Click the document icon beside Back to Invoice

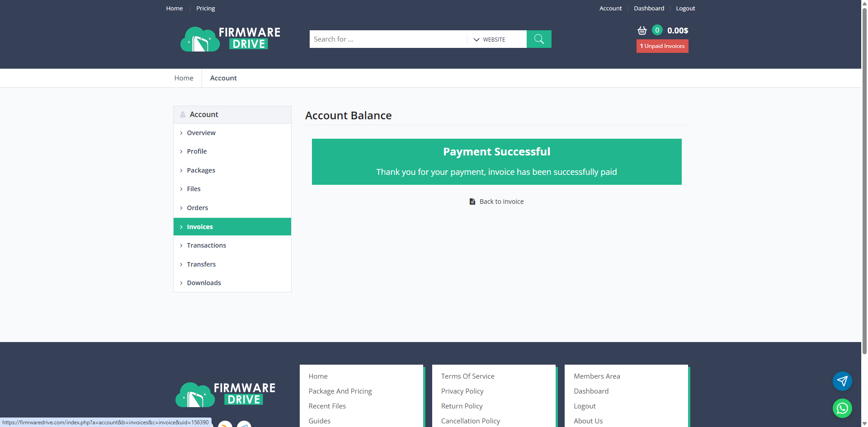pos(472,202)
